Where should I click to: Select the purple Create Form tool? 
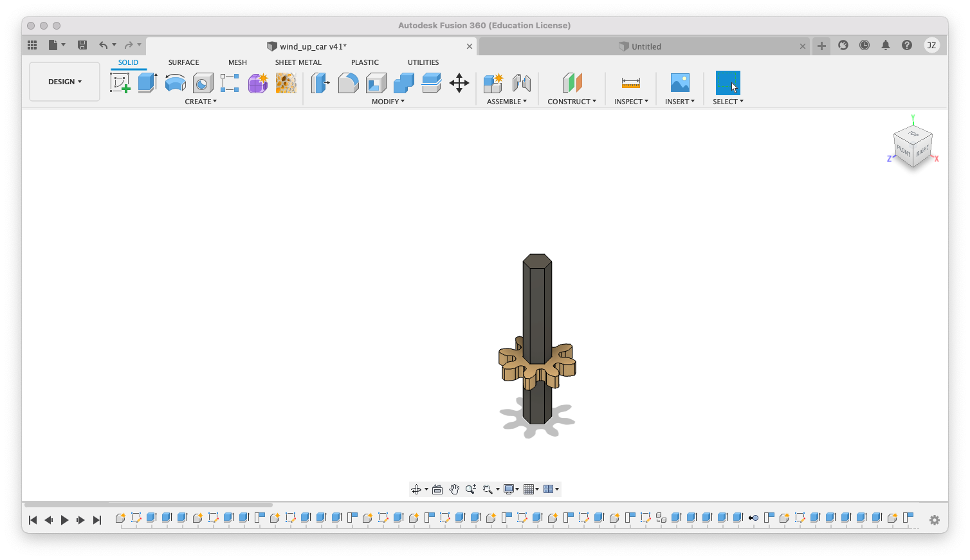point(258,83)
